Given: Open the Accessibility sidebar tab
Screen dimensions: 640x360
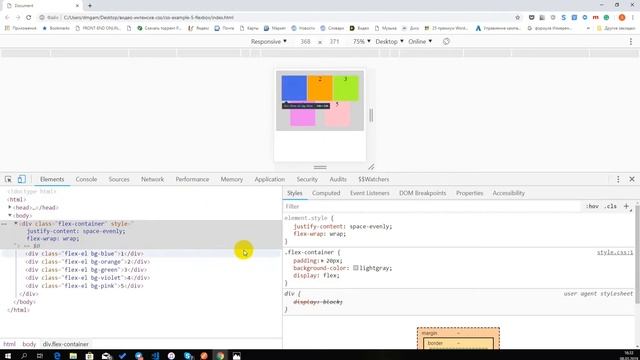Looking at the screenshot, I should point(509,193).
